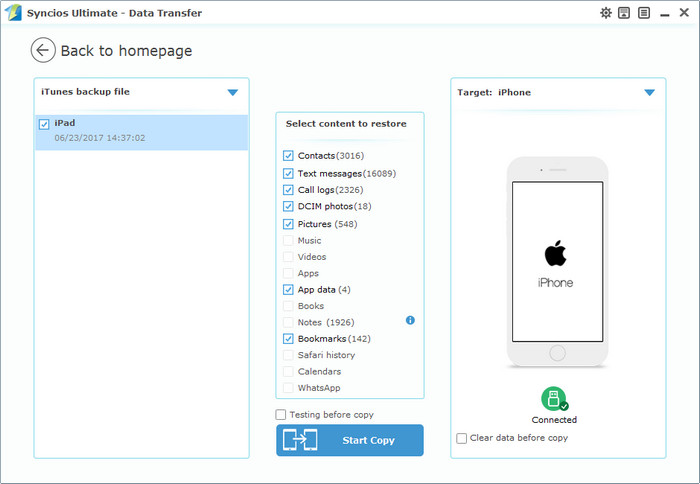Enable Clear data before copy

462,438
